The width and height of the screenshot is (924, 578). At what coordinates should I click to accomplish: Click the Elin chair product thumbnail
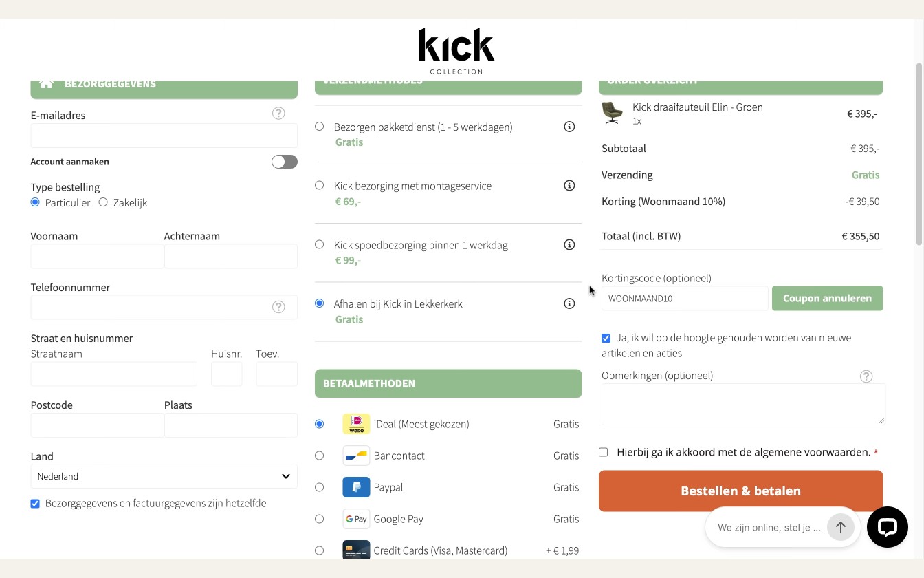pyautogui.click(x=612, y=113)
